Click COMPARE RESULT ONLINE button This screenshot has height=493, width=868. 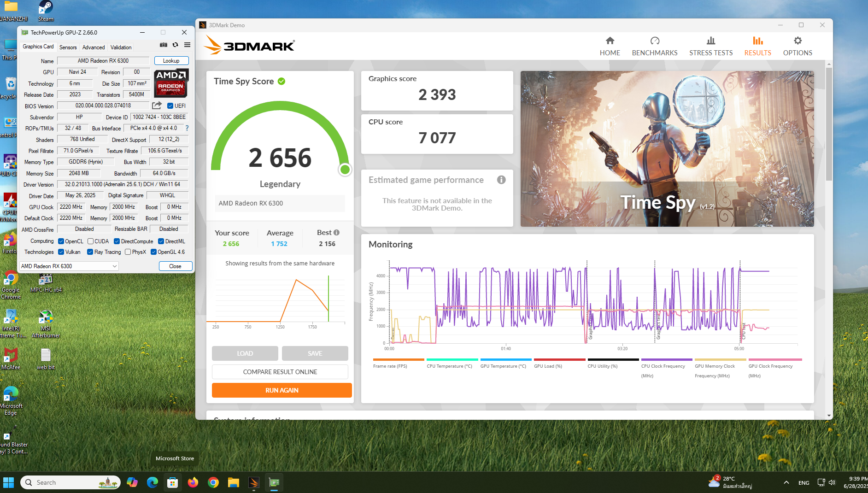280,372
